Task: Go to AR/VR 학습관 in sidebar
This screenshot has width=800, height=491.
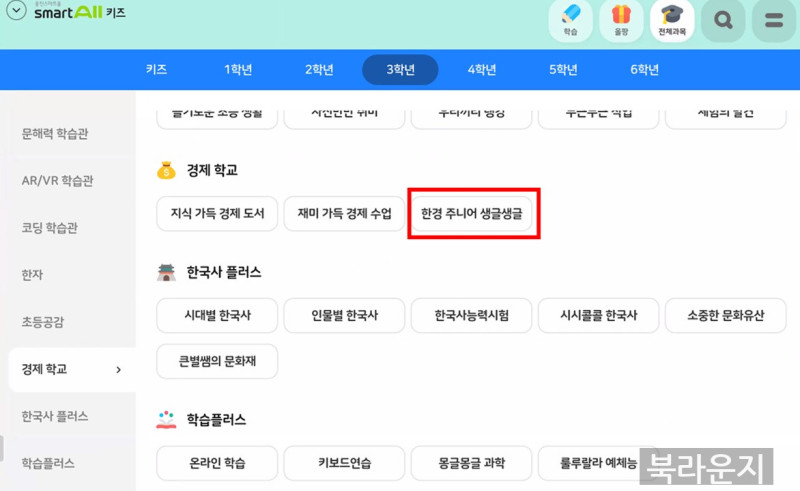Action: pos(57,181)
